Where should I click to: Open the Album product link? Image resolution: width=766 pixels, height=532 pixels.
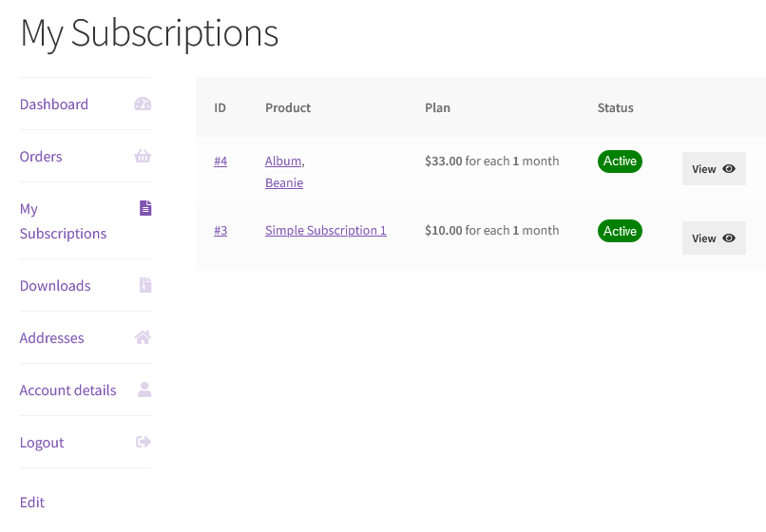(x=283, y=161)
